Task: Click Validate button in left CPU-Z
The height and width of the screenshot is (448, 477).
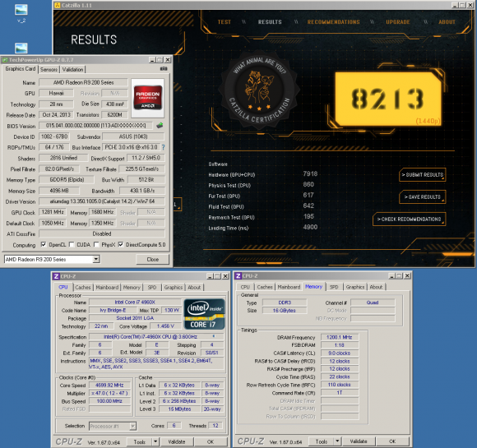Action: coord(177,441)
